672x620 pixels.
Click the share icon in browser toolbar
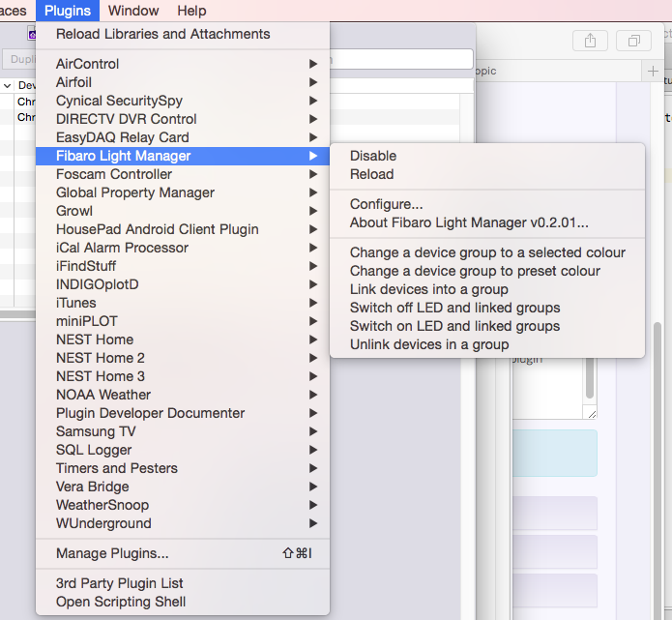click(590, 41)
